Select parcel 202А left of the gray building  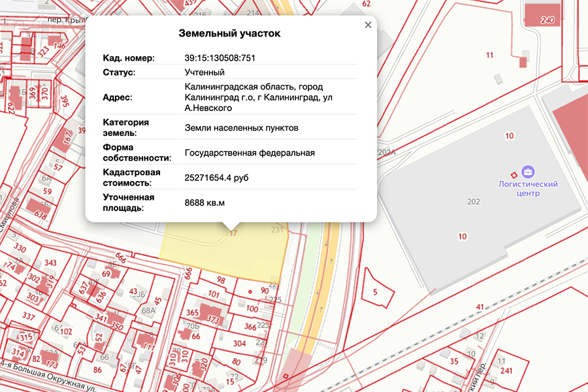(387, 150)
